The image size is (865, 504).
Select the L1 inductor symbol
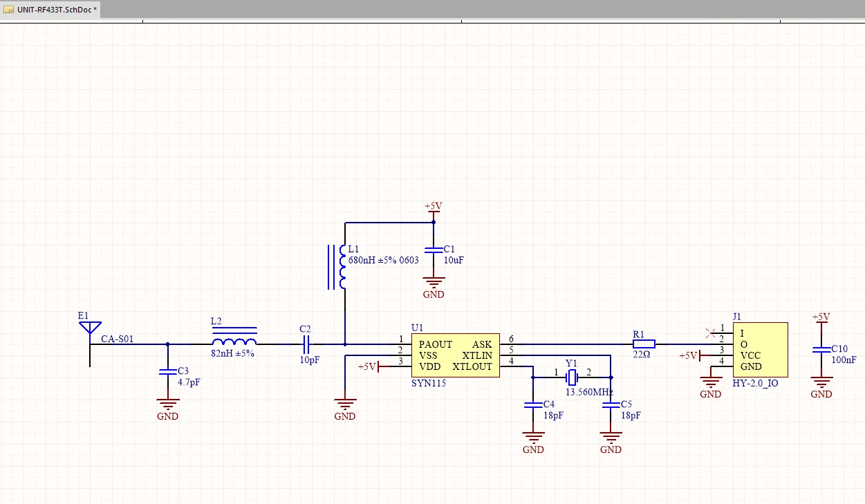click(342, 267)
